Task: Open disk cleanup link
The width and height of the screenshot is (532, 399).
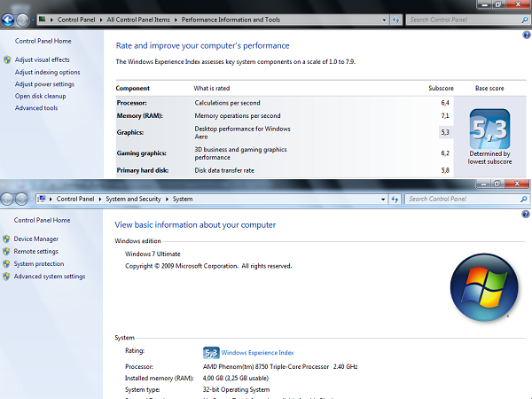Action: pos(41,96)
